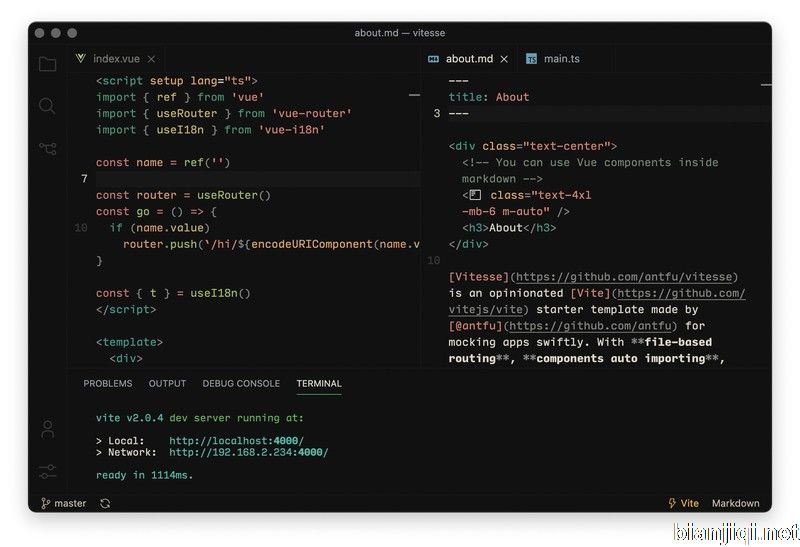Click the "import { useRouter }" import line
The image size is (800, 547).
223,113
